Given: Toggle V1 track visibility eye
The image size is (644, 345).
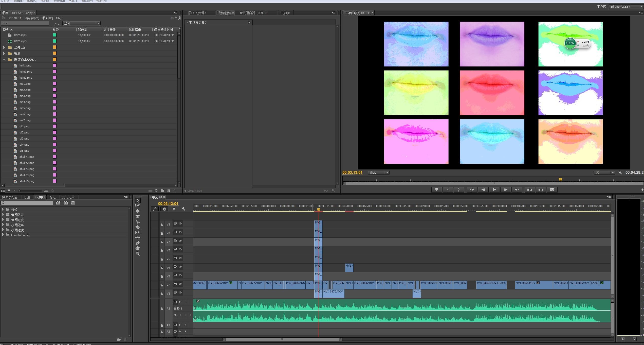Looking at the screenshot, I should pyautogui.click(x=180, y=292).
